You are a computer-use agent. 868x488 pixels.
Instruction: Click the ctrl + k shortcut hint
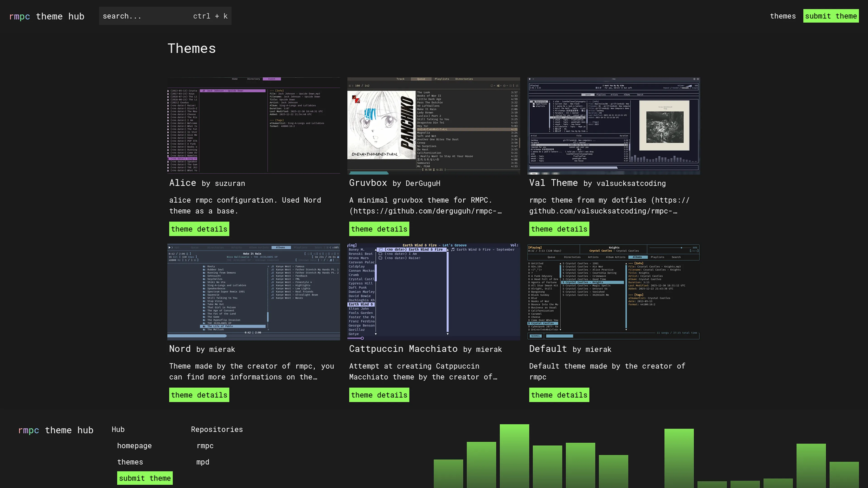click(x=210, y=16)
